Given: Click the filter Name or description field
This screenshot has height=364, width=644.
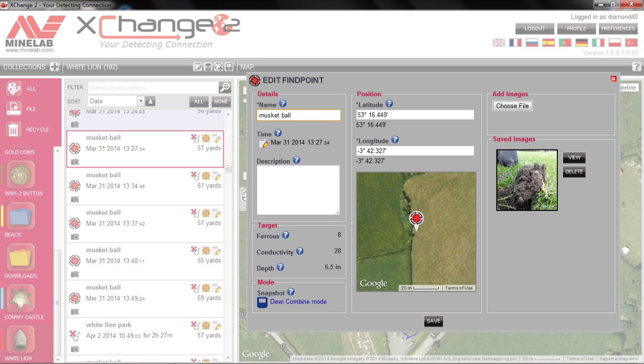Looking at the screenshot, I should [x=153, y=88].
